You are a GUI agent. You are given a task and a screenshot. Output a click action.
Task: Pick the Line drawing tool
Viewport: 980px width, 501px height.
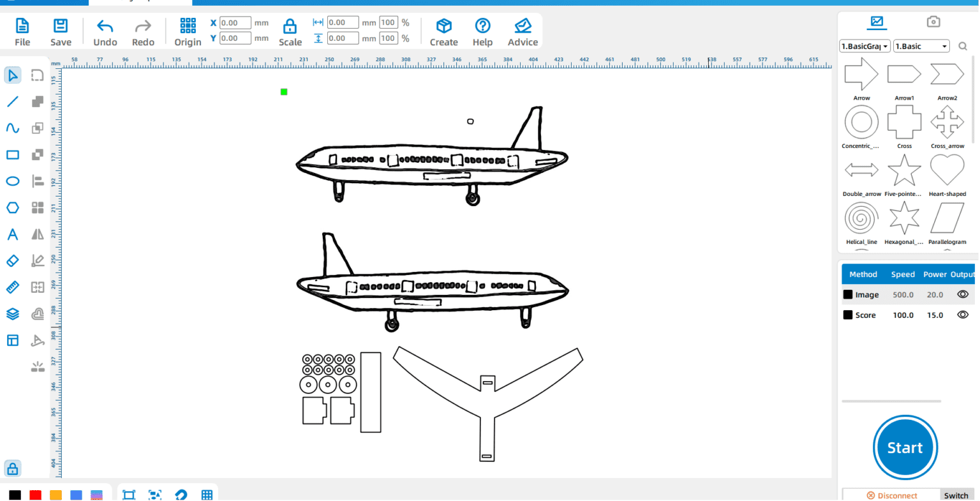tap(13, 101)
